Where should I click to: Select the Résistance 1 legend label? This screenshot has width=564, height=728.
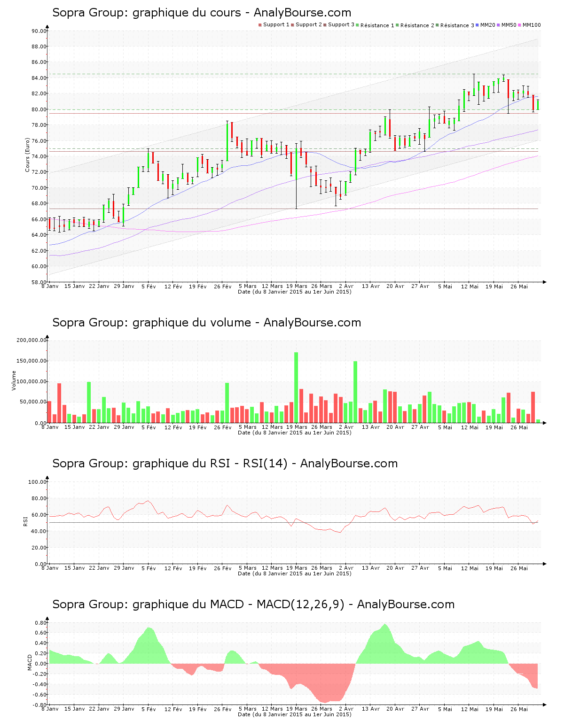tap(377, 25)
